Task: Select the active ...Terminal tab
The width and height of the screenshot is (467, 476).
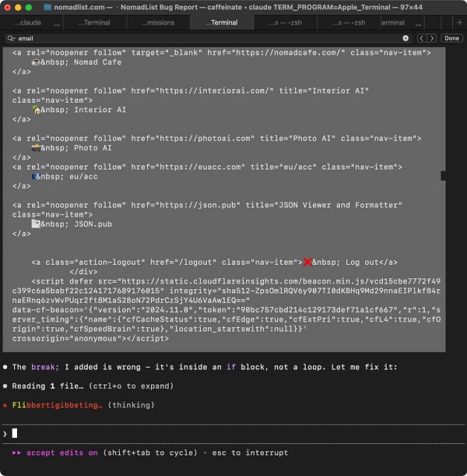Action: click(222, 23)
